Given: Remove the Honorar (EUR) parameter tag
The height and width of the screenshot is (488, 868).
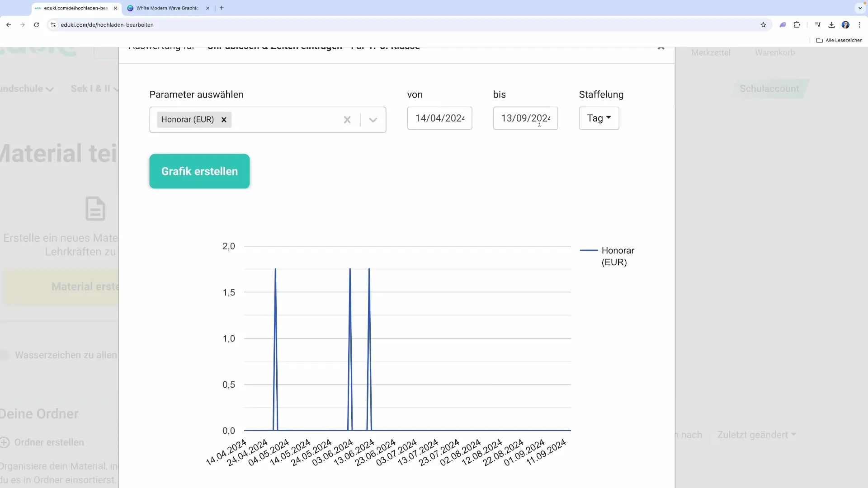Looking at the screenshot, I should (x=224, y=120).
